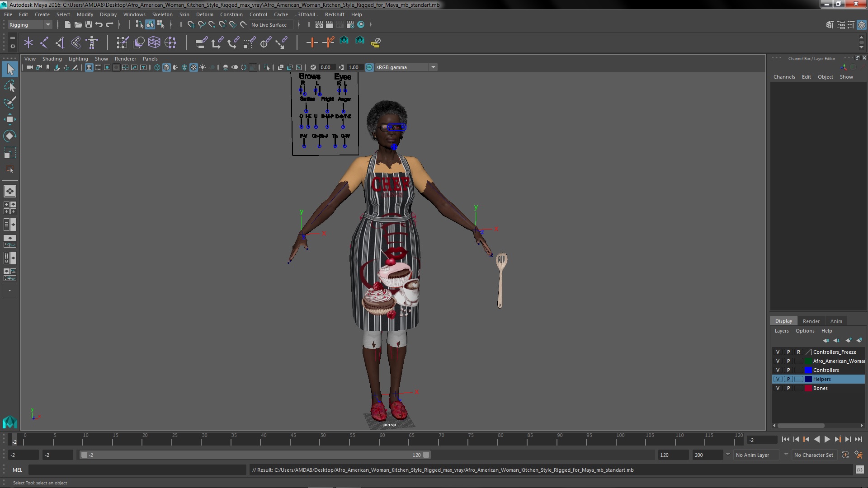Activate the Lasso select tool
The image size is (868, 488).
pos(10,86)
